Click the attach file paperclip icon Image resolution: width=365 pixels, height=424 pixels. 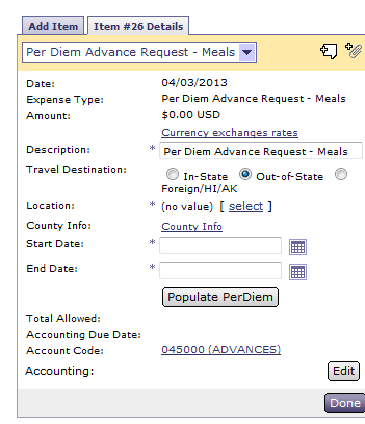(353, 51)
